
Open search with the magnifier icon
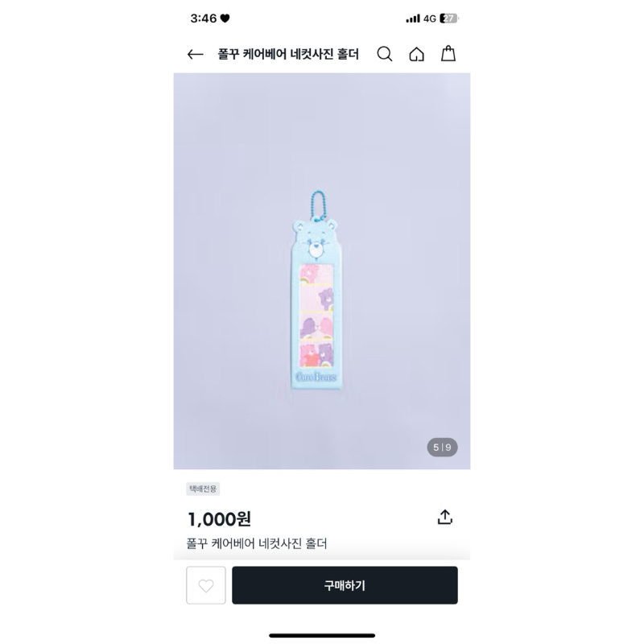click(385, 54)
